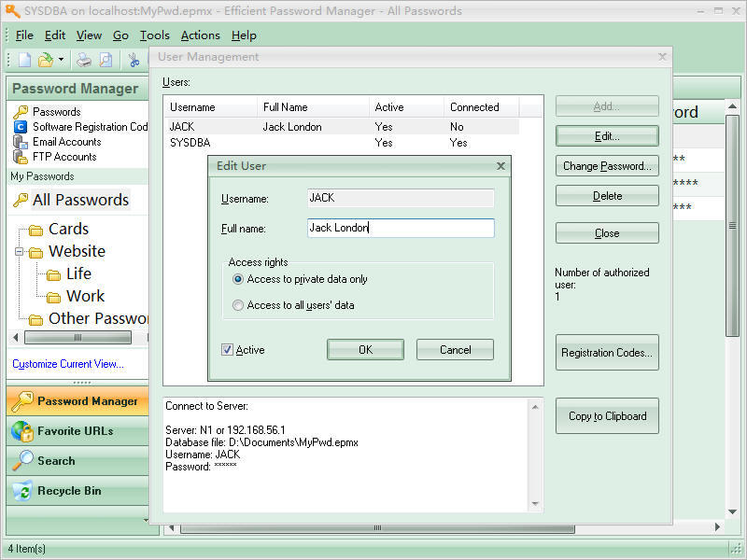
Task: Click the main window vertical scrollbar thumb
Action: coord(733,226)
